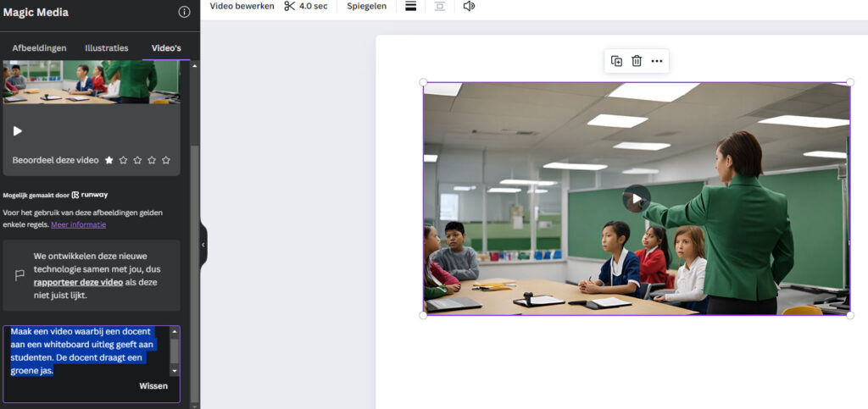Click the generated classroom video thumbnail
The image size is (868, 409).
(92, 82)
